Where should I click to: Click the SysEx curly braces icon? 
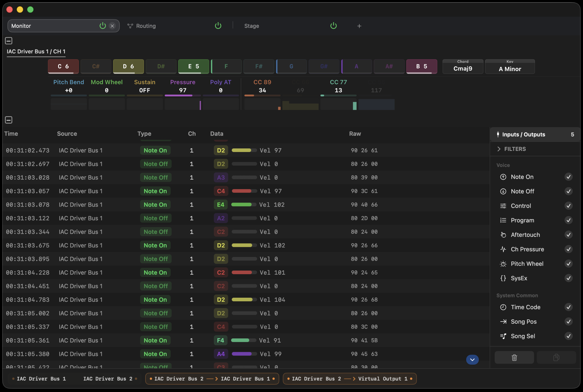(503, 278)
